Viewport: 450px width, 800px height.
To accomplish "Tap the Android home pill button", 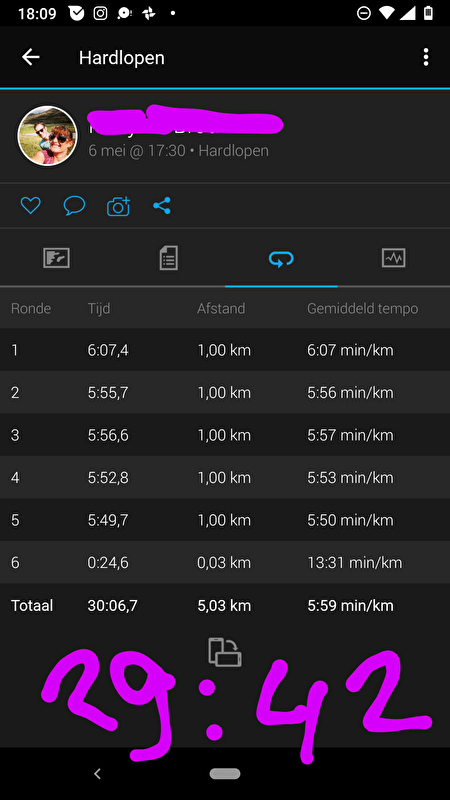I will click(225, 773).
